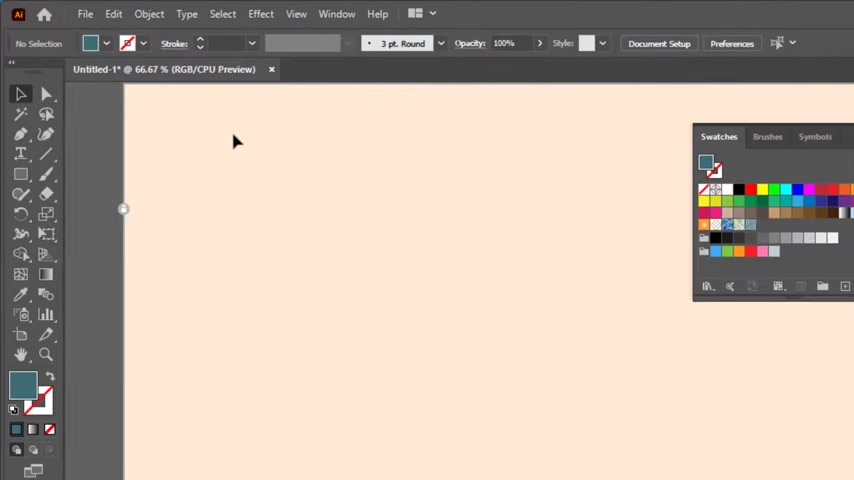Viewport: 854px width, 480px height.
Task: Pick the Shaper tool
Action: [21, 195]
